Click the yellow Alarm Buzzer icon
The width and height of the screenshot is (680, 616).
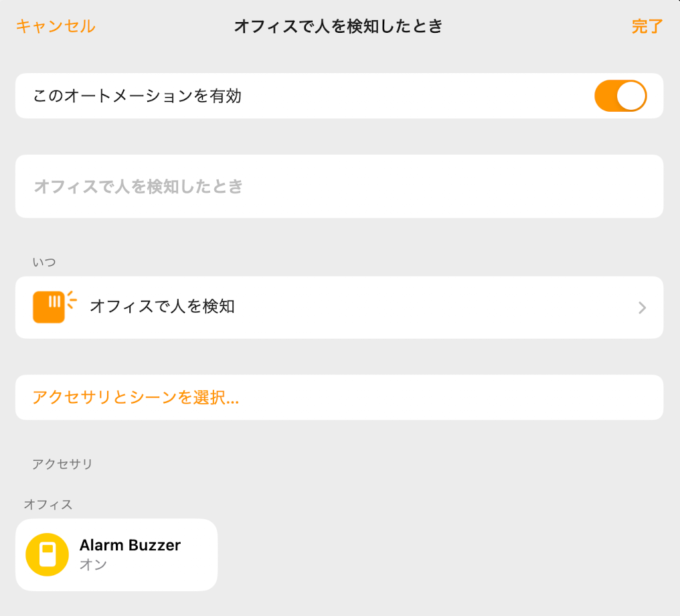pyautogui.click(x=48, y=554)
